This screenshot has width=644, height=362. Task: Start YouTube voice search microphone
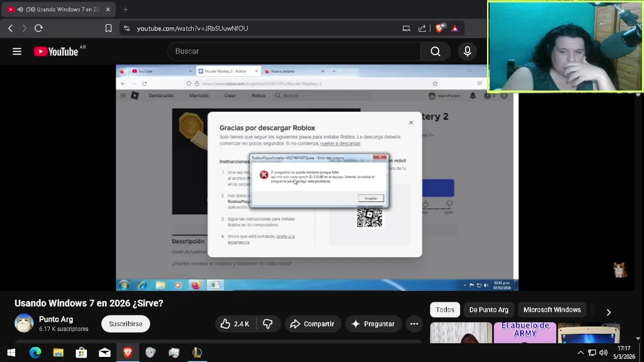pyautogui.click(x=467, y=51)
